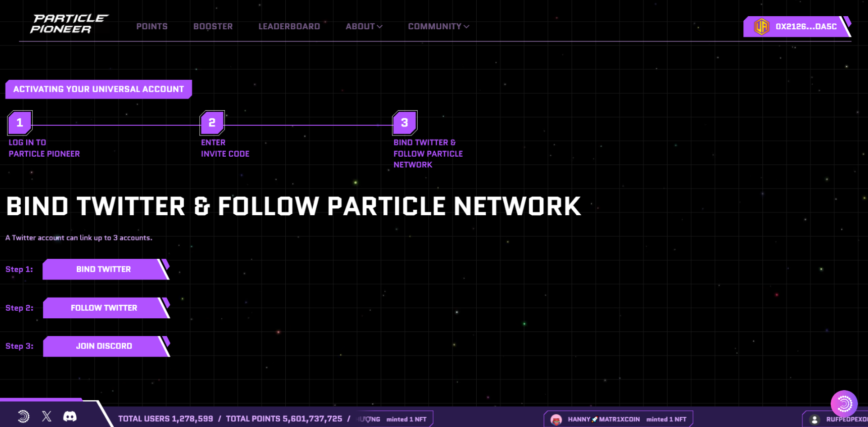Open the Points page
Viewport: 868px width, 427px height.
152,26
